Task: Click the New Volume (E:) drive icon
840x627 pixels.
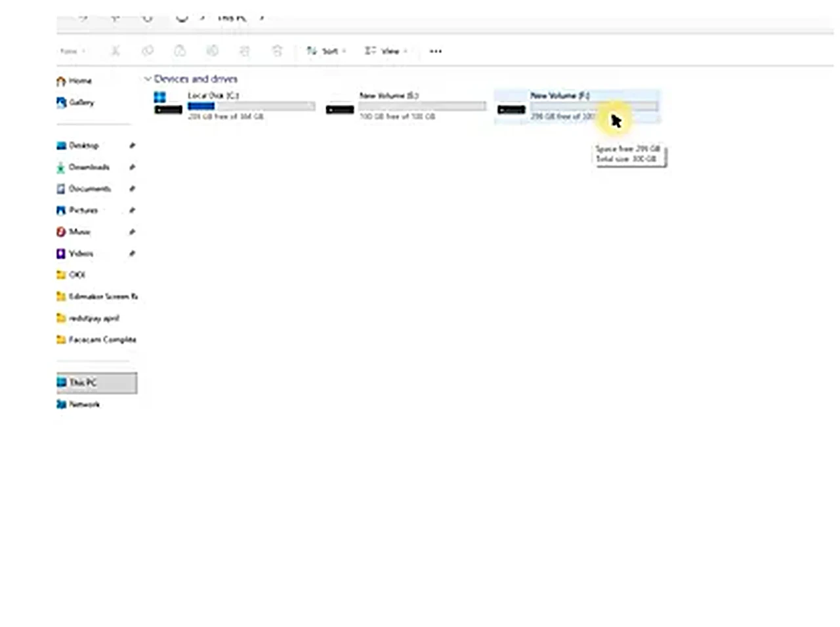Action: 340,109
